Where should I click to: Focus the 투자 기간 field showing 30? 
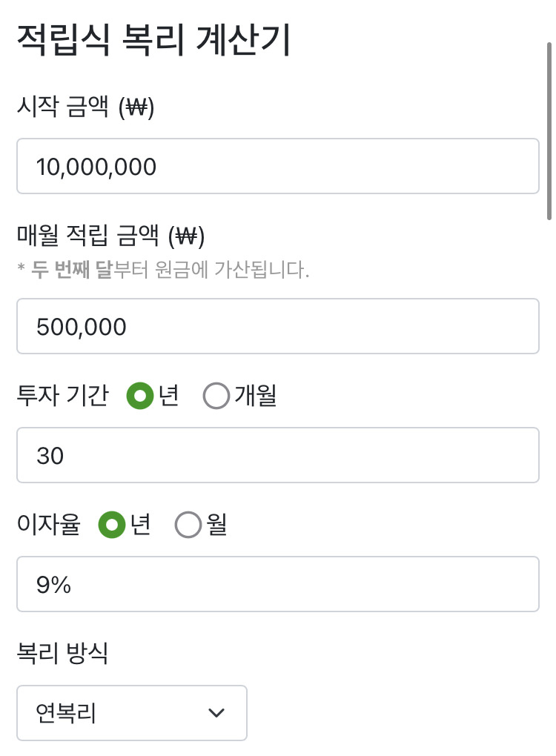tap(277, 455)
